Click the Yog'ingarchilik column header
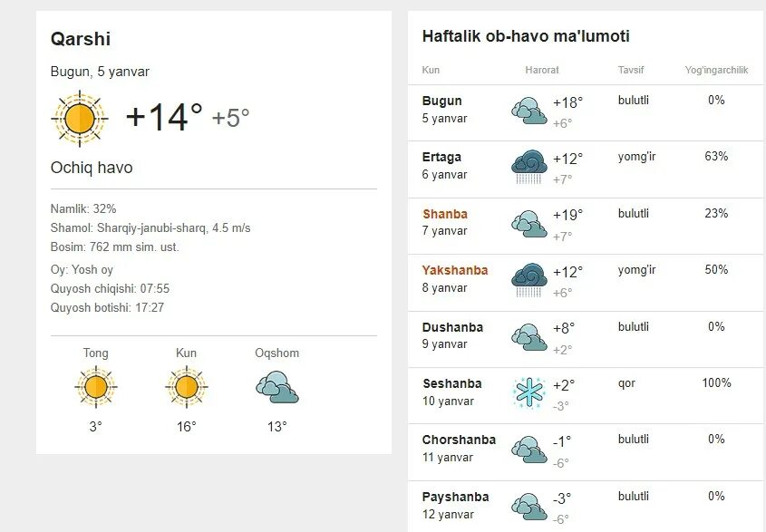The width and height of the screenshot is (766, 532). pyautogui.click(x=716, y=70)
